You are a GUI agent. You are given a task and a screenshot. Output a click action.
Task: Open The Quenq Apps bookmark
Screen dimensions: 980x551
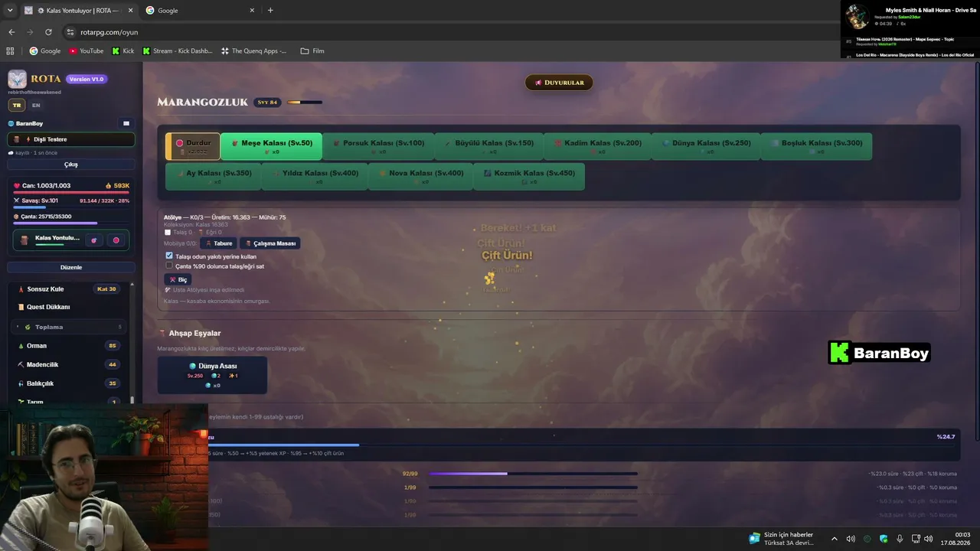pos(253,51)
